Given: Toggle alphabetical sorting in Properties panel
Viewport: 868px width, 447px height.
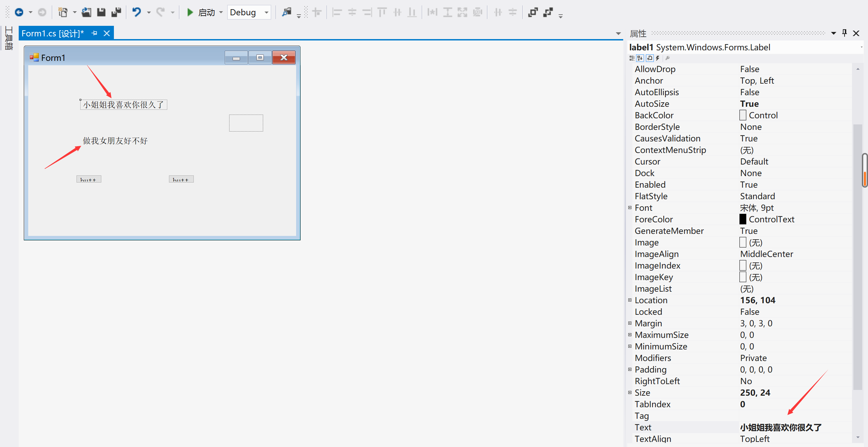Looking at the screenshot, I should pos(640,58).
